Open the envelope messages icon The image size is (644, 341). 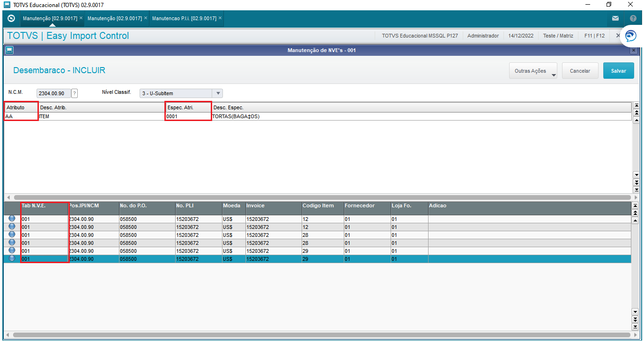point(615,18)
